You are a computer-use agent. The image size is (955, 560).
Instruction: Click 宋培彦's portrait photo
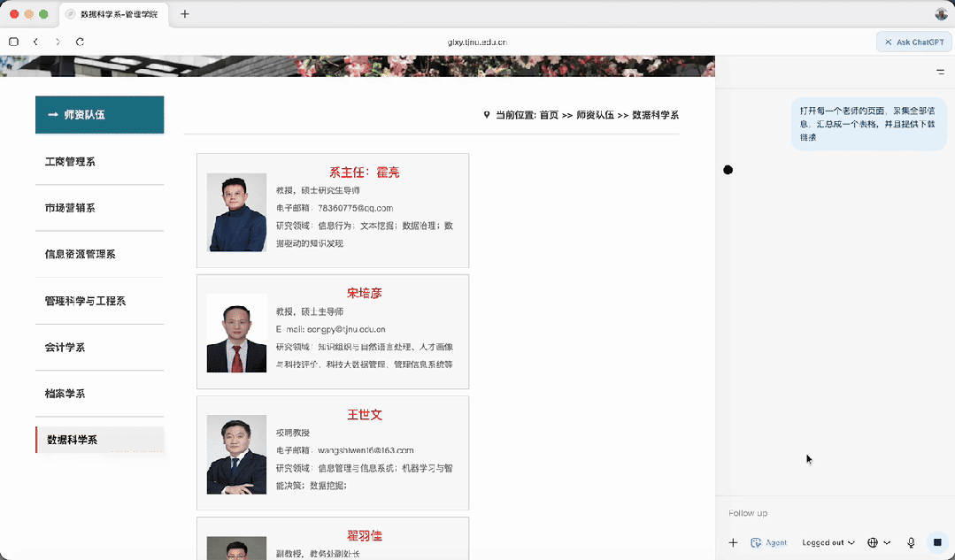pyautogui.click(x=236, y=334)
